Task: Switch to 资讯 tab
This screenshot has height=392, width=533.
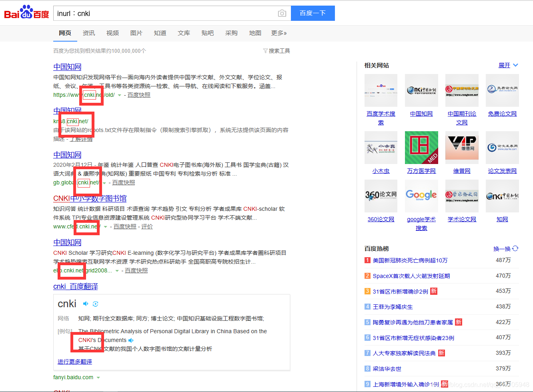Action: pos(89,33)
